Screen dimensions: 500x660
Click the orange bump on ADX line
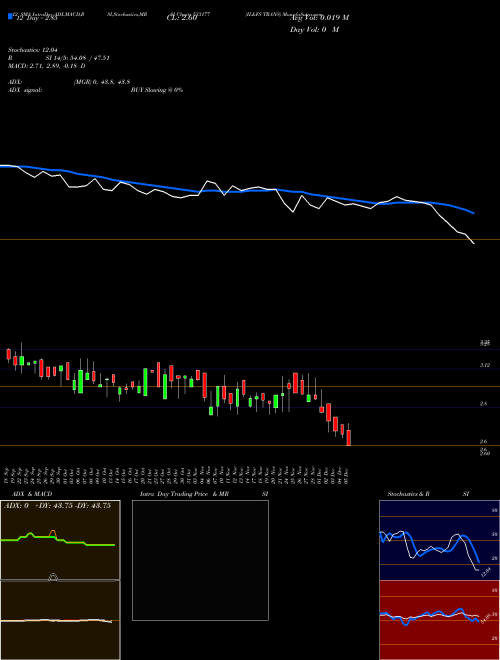(53, 533)
